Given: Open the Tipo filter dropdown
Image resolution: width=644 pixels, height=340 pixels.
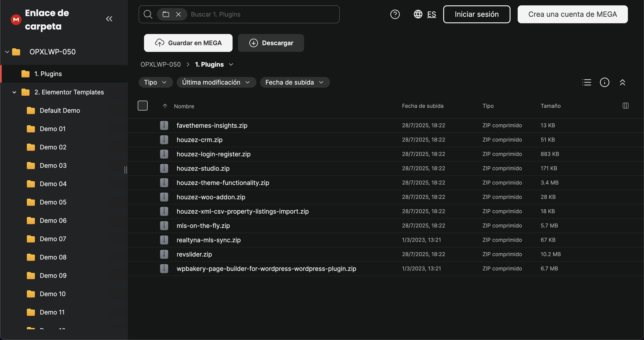Looking at the screenshot, I should click(x=155, y=82).
